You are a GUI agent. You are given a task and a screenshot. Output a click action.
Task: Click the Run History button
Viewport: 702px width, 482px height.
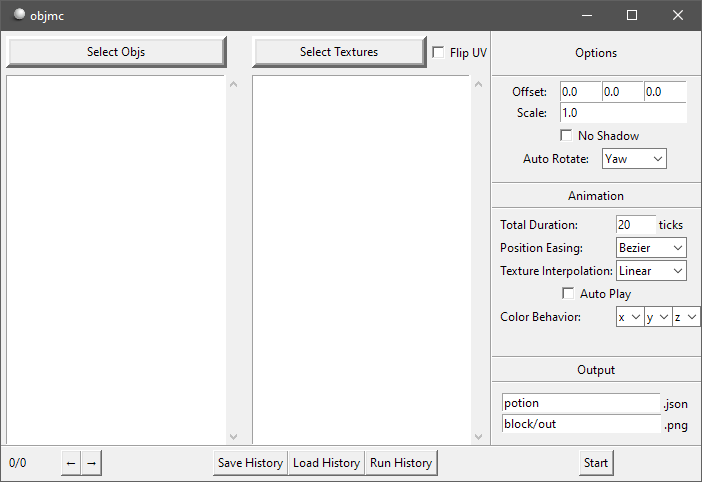(401, 463)
